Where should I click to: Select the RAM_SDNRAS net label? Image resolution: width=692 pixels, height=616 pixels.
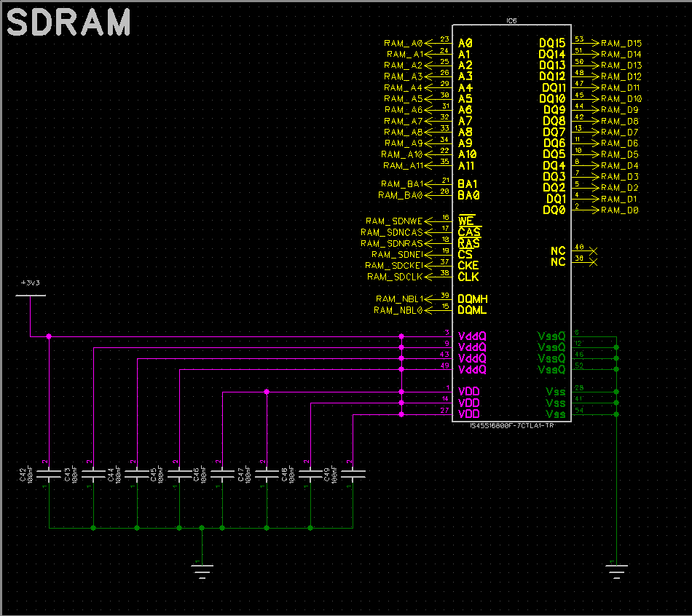(x=392, y=244)
